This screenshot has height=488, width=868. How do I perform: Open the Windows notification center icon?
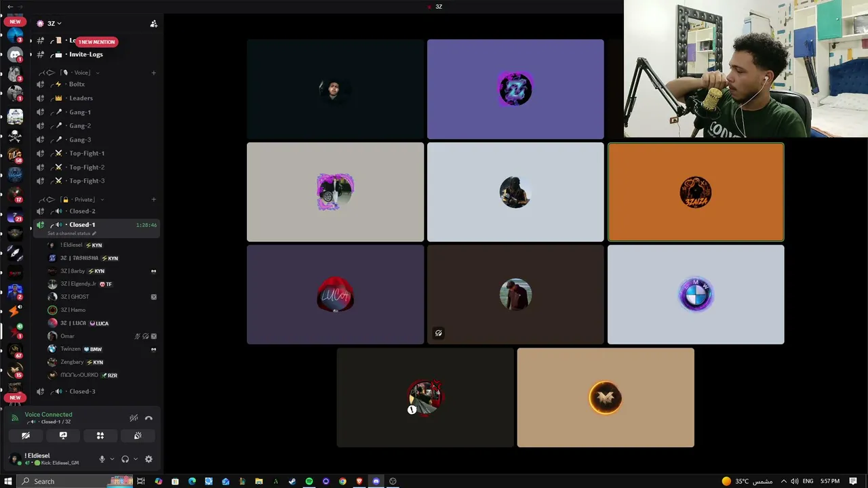[x=853, y=481]
